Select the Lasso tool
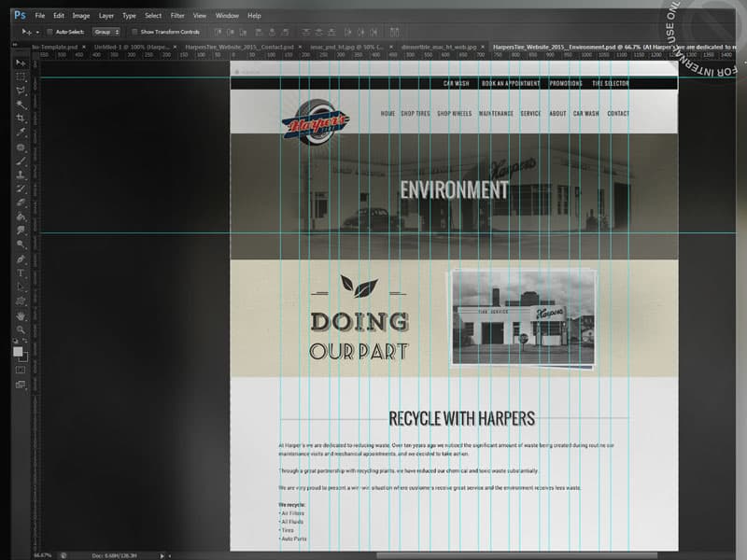The image size is (747, 560). [21, 91]
